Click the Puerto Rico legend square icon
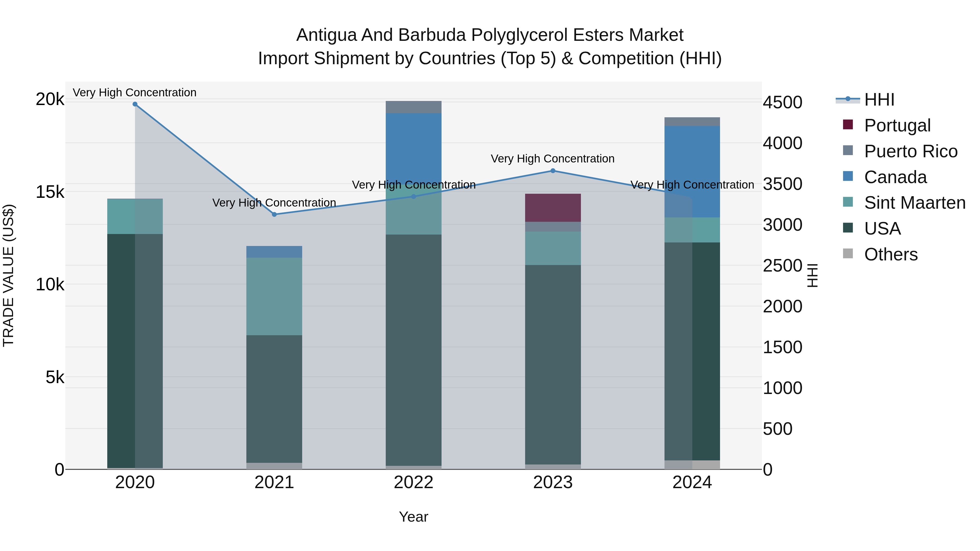The image size is (980, 551). pos(848,150)
